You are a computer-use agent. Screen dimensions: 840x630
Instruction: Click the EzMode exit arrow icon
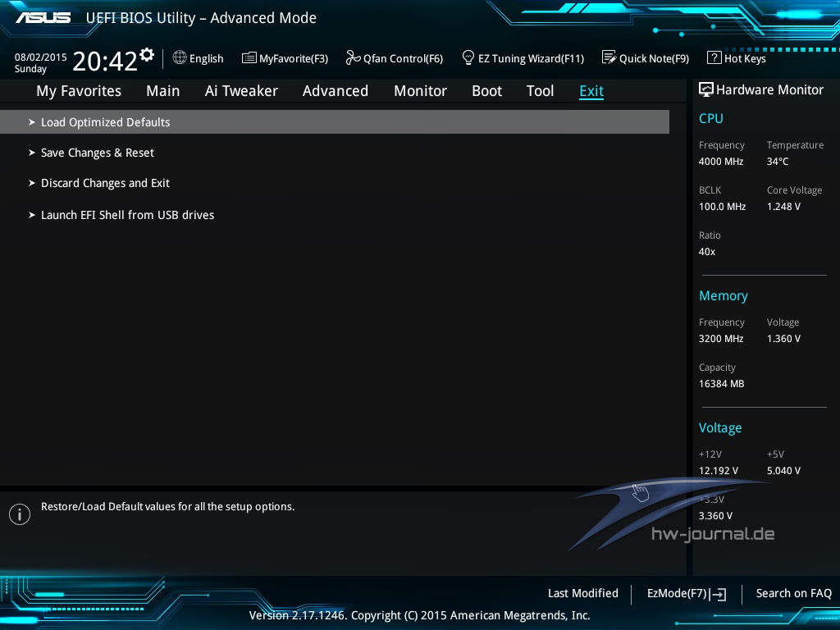coord(718,594)
